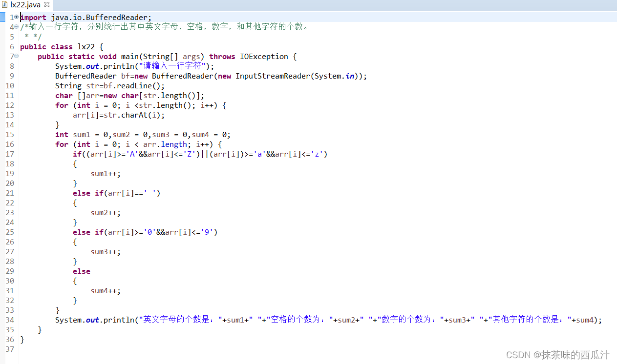
Task: Click the import keyword on line 1
Action: [33, 17]
